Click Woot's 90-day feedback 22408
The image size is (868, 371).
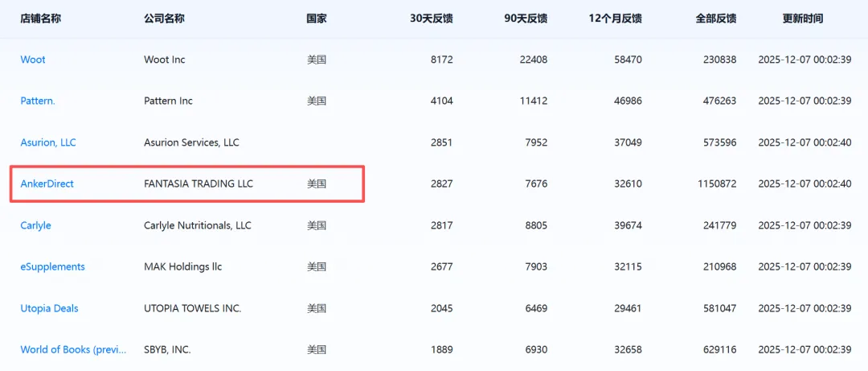coord(534,60)
